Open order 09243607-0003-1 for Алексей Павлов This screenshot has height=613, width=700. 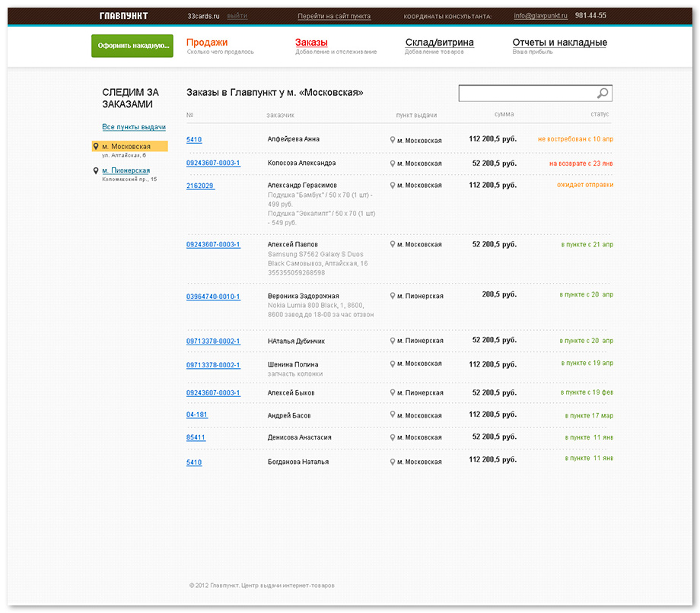(x=213, y=244)
